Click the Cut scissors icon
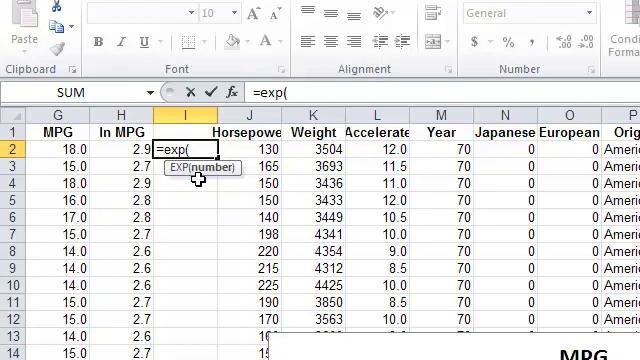 (56, 6)
